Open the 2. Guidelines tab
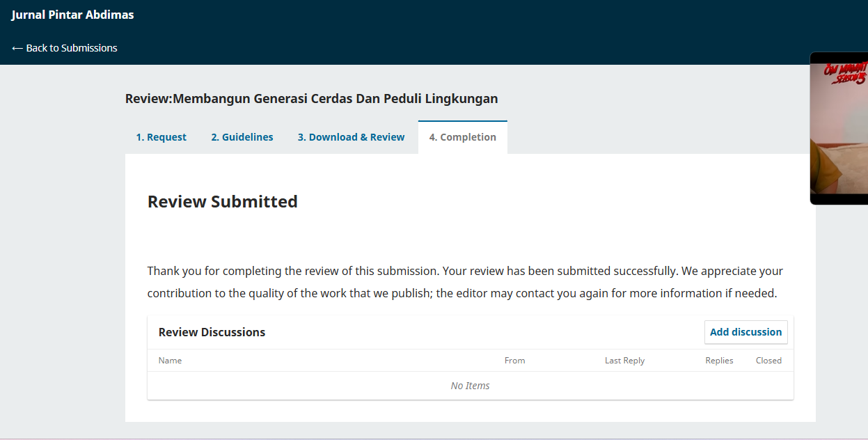 pyautogui.click(x=242, y=137)
